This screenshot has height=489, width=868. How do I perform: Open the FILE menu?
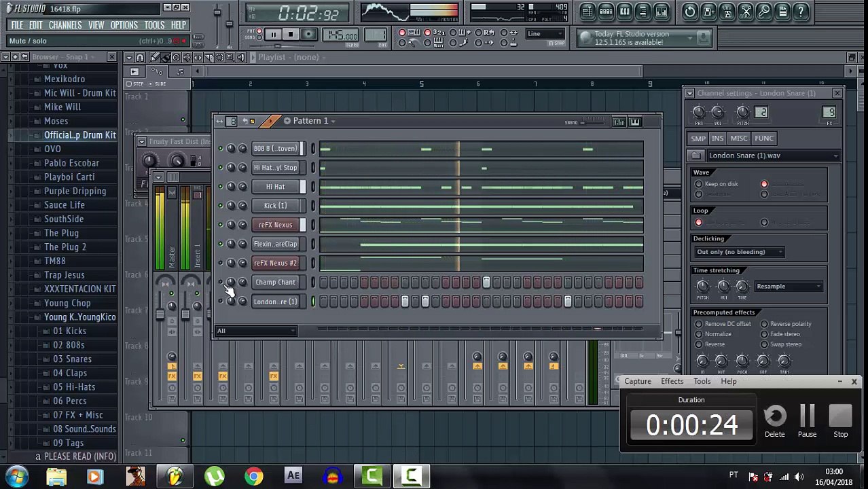pyautogui.click(x=17, y=25)
